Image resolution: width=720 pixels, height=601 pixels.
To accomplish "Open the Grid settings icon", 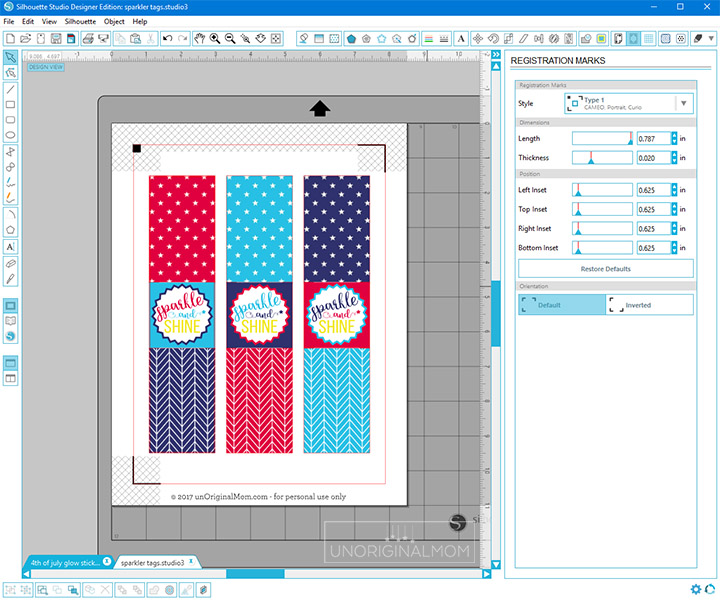I will (x=648, y=39).
